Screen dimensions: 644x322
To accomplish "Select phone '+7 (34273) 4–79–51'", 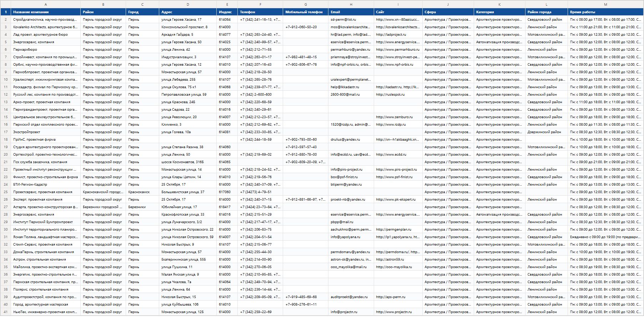I will pyautogui.click(x=260, y=192).
